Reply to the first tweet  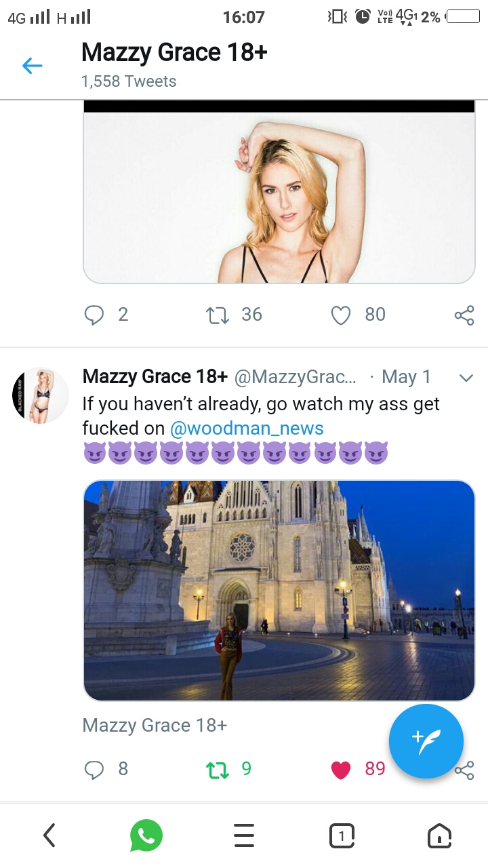(x=94, y=315)
